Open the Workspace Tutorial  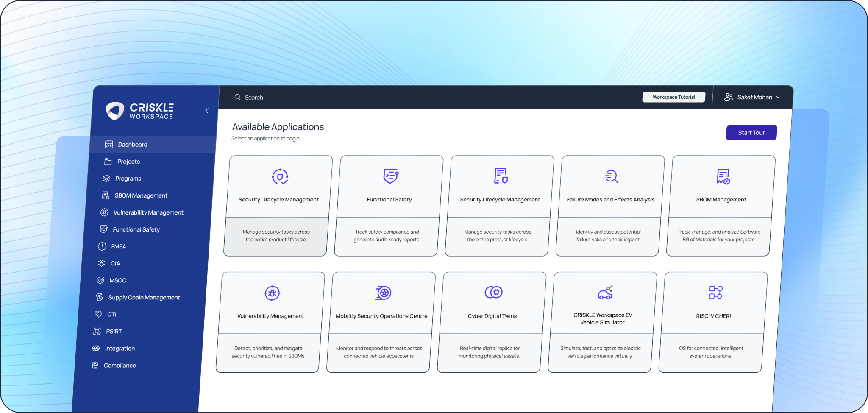click(x=673, y=97)
